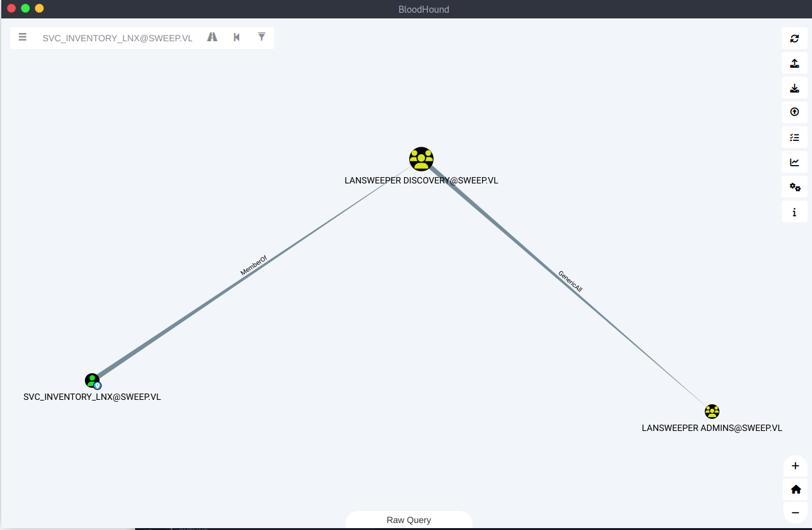812x530 pixels.
Task: Open the change layout type list icon
Action: [794, 137]
